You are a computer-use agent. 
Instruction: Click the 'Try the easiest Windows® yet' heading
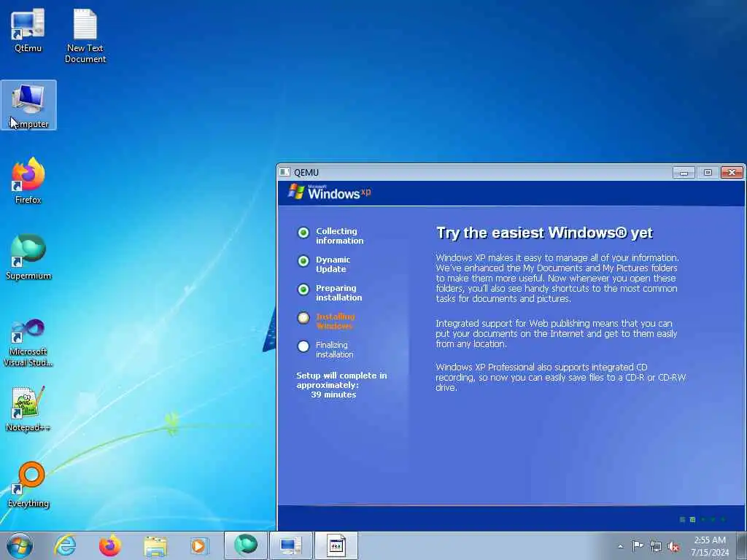(544, 233)
